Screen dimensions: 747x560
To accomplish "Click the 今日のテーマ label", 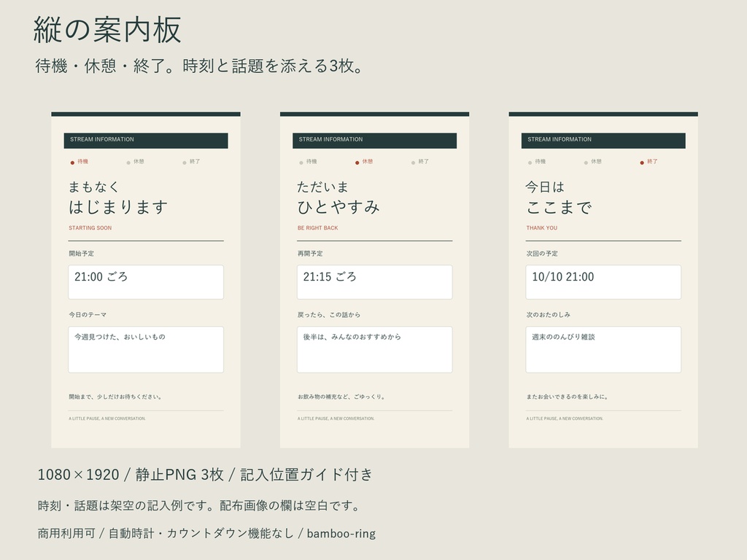I will 88,315.
